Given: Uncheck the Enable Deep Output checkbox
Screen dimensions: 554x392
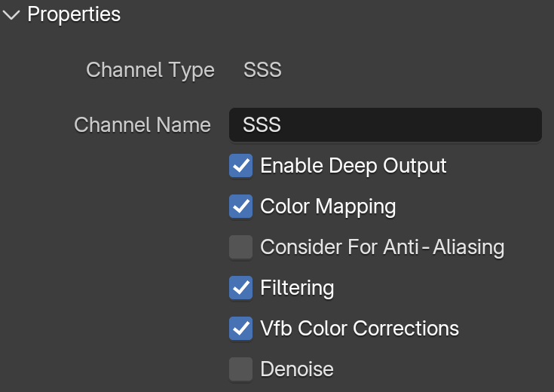Looking at the screenshot, I should pyautogui.click(x=240, y=165).
